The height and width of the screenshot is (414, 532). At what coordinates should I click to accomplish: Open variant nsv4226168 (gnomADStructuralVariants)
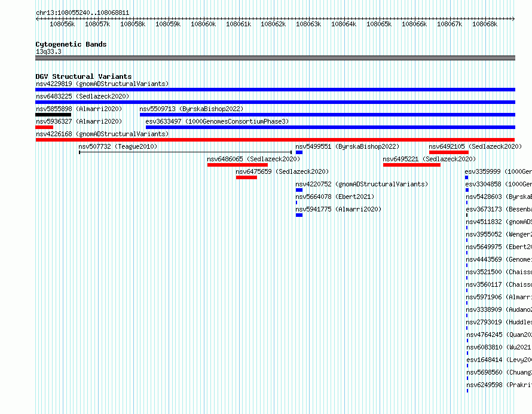point(102,134)
